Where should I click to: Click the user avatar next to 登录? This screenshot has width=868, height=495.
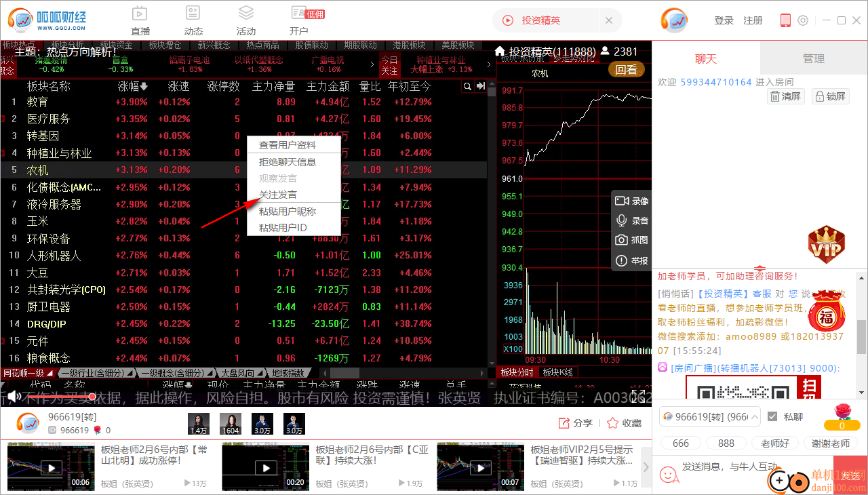point(675,20)
